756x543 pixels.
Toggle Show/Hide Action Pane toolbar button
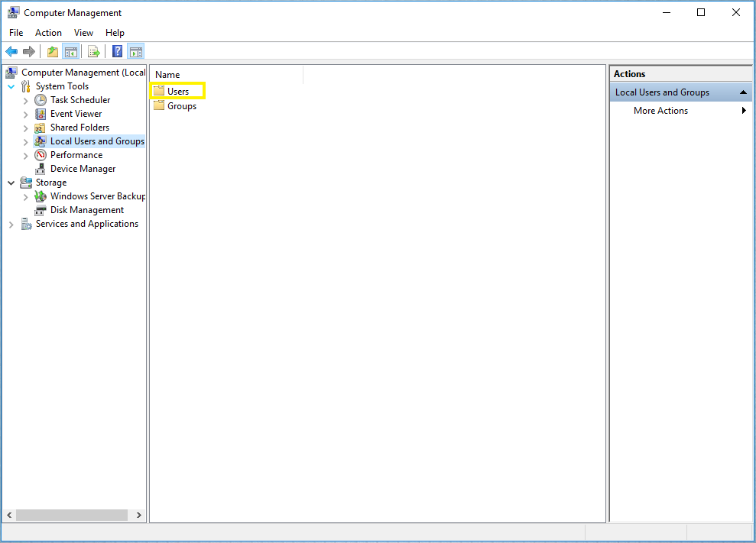(136, 52)
